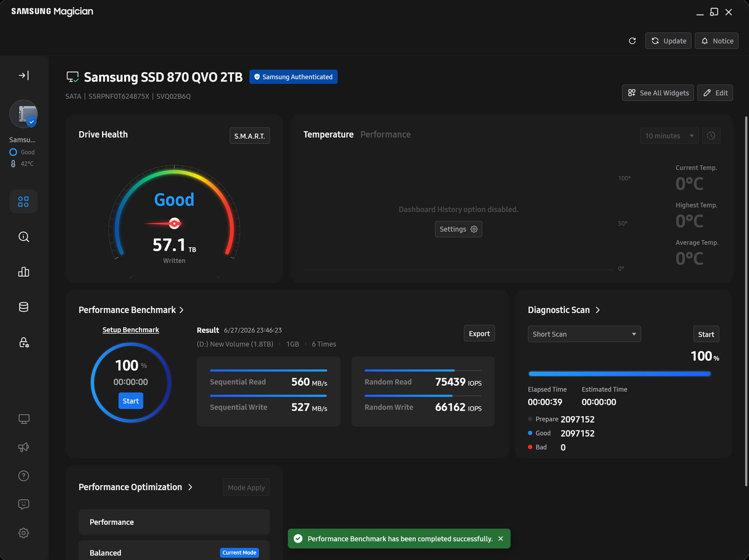Open the 10 minutes time range dropdown
The height and width of the screenshot is (560, 749).
pyautogui.click(x=669, y=136)
